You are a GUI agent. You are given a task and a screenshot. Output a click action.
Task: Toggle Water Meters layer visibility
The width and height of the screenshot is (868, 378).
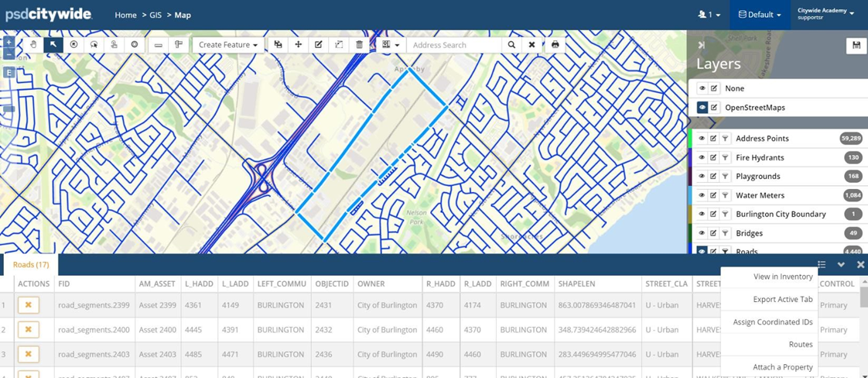point(702,195)
